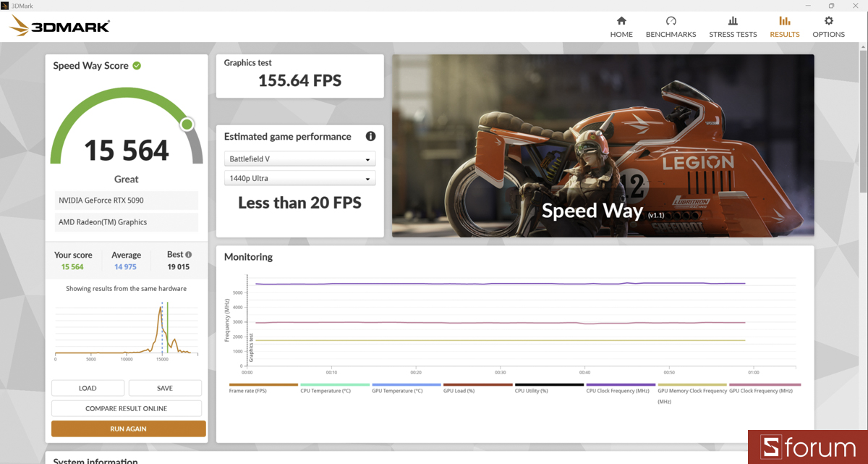Viewport: 868px width, 464px height.
Task: Open the HOME house icon
Action: pos(621,21)
